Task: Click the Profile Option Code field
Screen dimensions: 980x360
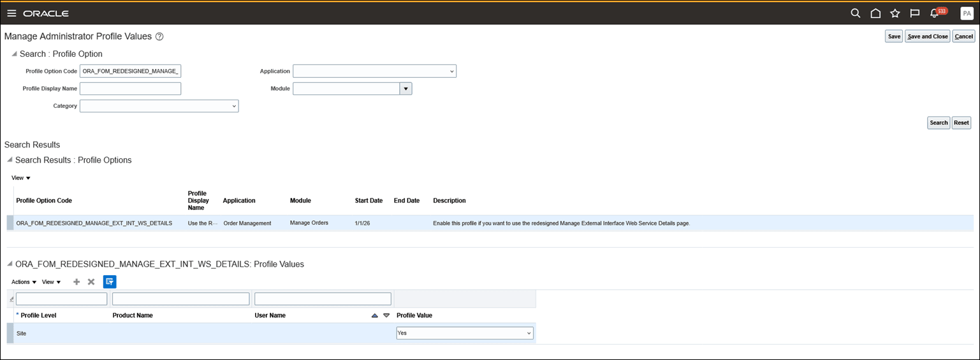Action: [130, 71]
